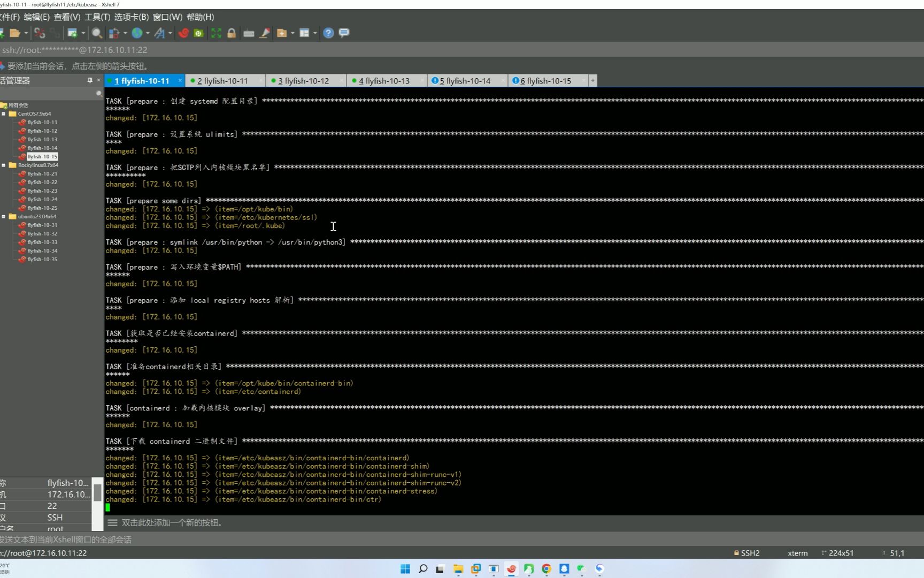Click the ssh address bar field
Screen dimensions: 924x578
(462, 50)
